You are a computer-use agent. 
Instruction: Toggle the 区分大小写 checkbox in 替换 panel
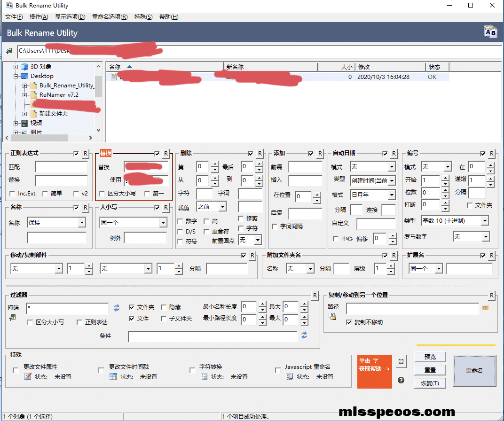point(102,193)
